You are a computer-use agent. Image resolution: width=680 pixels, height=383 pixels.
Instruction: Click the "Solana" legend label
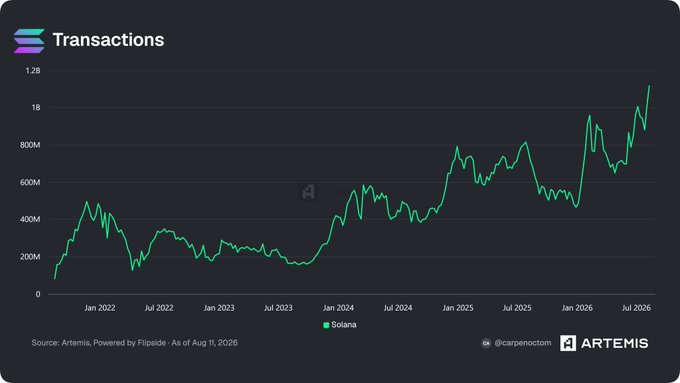[343, 324]
